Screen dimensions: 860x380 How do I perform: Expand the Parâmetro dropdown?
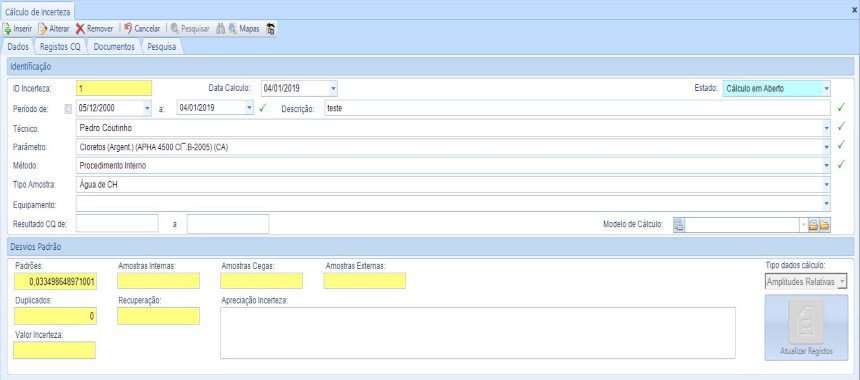click(x=827, y=147)
